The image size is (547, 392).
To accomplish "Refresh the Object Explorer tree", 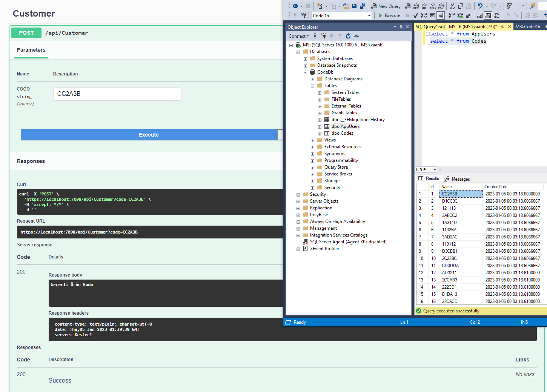I will click(x=348, y=36).
